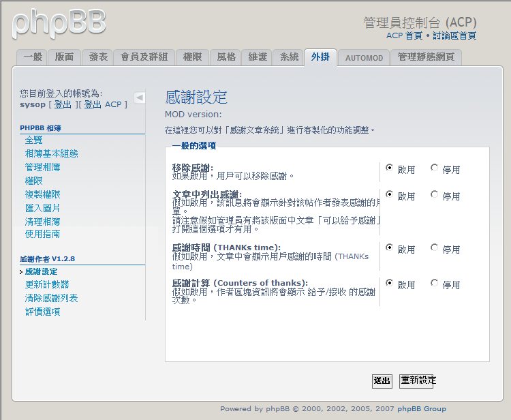Switch to the 一般 tab
511x420 pixels.
33,57
